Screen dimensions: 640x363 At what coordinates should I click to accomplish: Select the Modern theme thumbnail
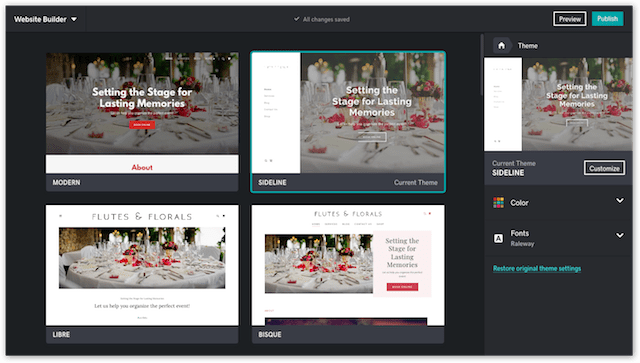click(142, 113)
